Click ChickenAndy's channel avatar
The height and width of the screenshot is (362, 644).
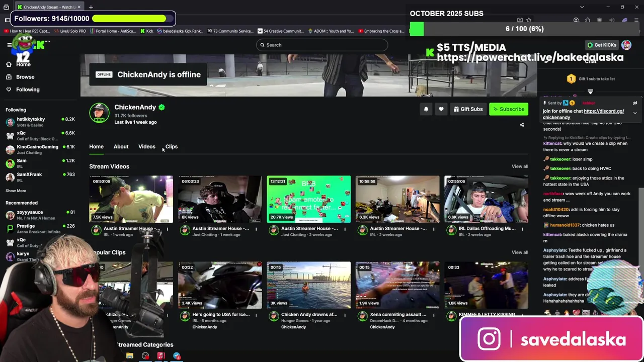click(x=99, y=113)
